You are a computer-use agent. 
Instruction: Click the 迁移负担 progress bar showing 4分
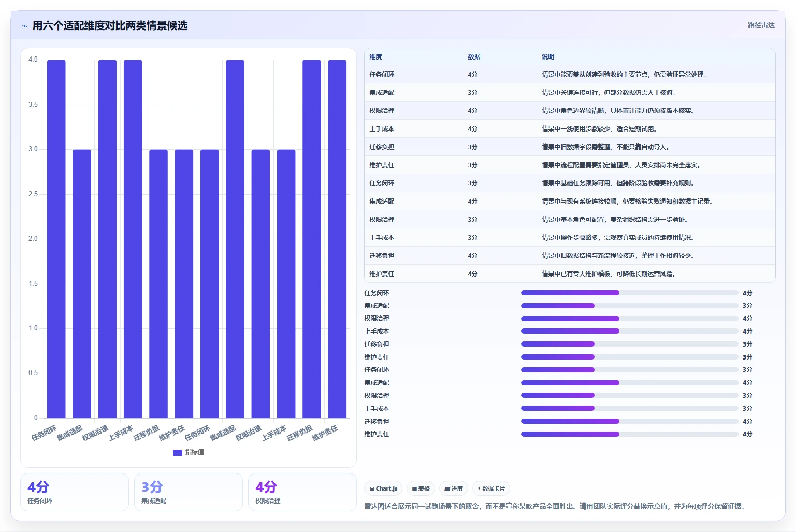(629, 421)
